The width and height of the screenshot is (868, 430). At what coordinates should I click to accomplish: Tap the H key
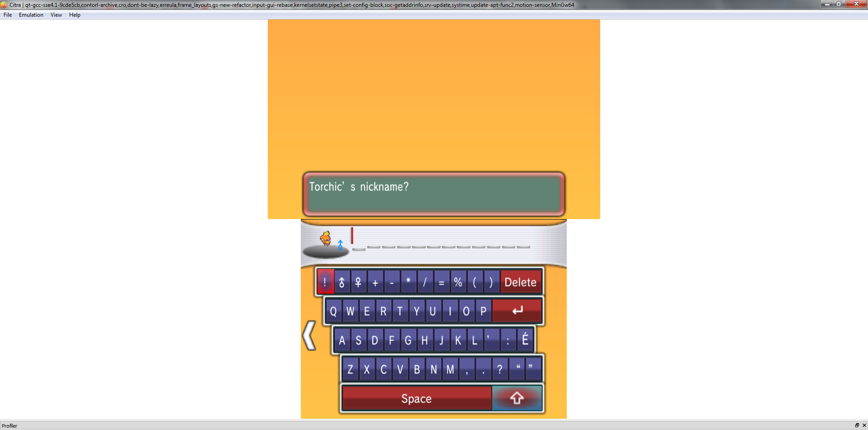tap(425, 340)
